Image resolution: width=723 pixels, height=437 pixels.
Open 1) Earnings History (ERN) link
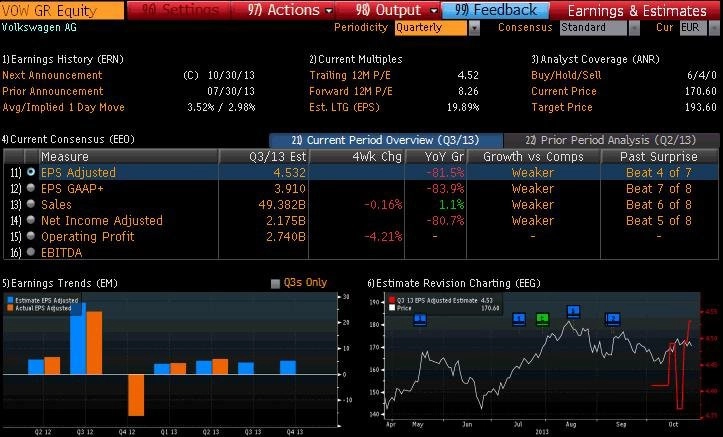coord(63,59)
